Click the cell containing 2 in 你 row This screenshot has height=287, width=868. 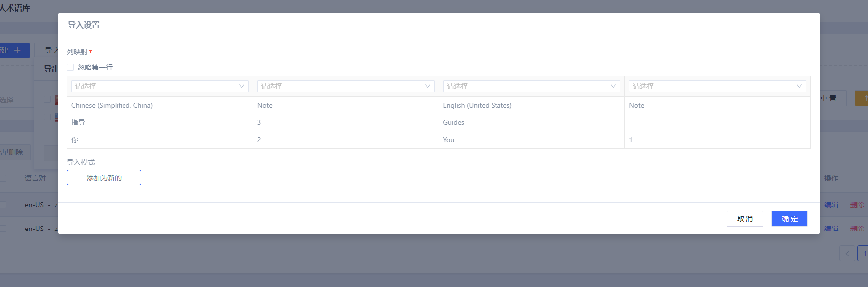point(346,140)
